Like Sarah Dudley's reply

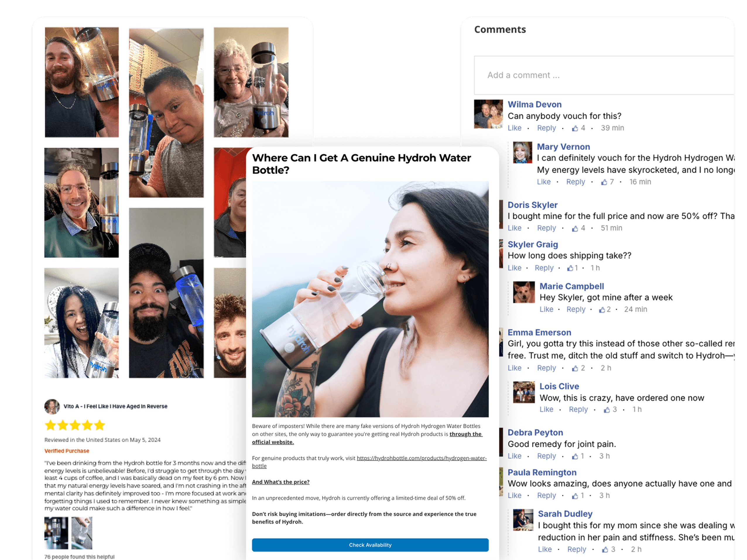[x=544, y=549]
